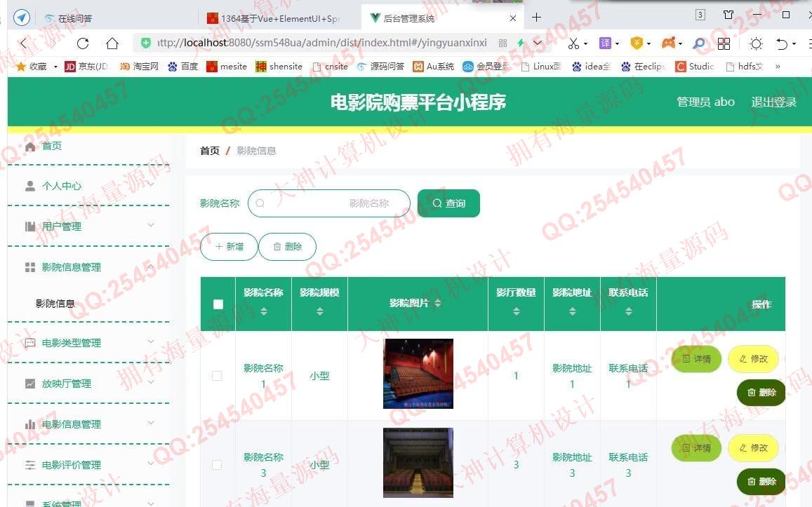Check the row for 影院名称 1
812x507 pixels.
(217, 376)
